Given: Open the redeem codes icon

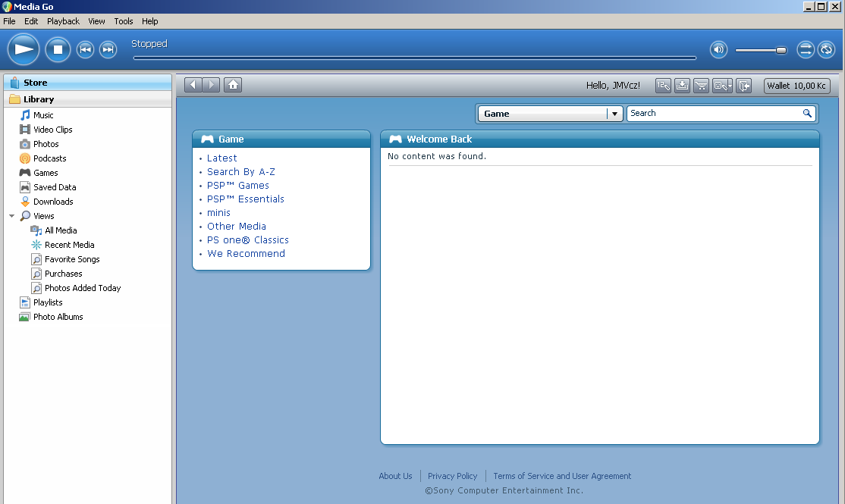Looking at the screenshot, I should (x=664, y=86).
